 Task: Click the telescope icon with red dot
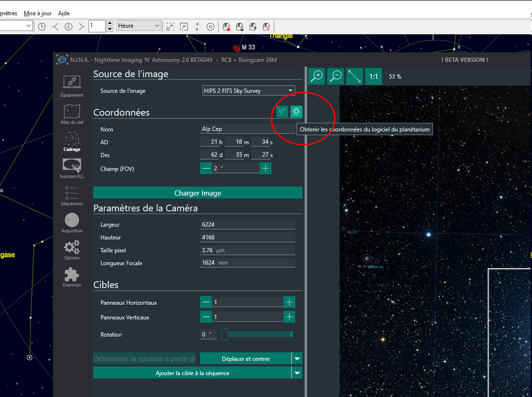(x=226, y=27)
